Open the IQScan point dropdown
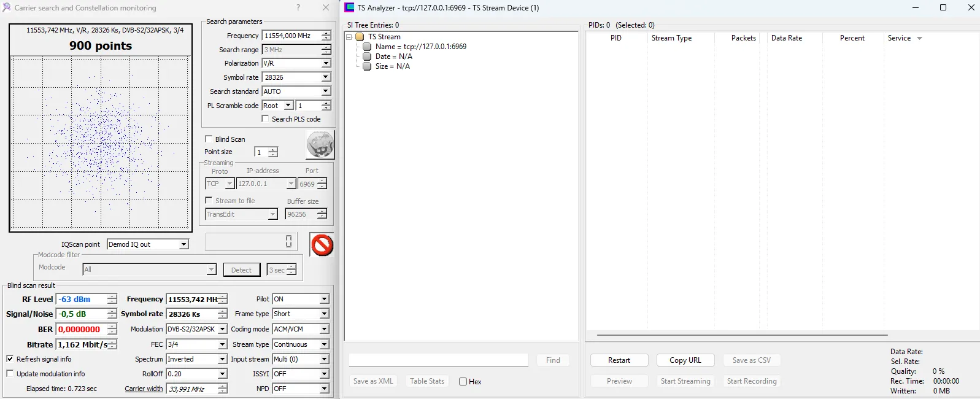 click(x=183, y=244)
